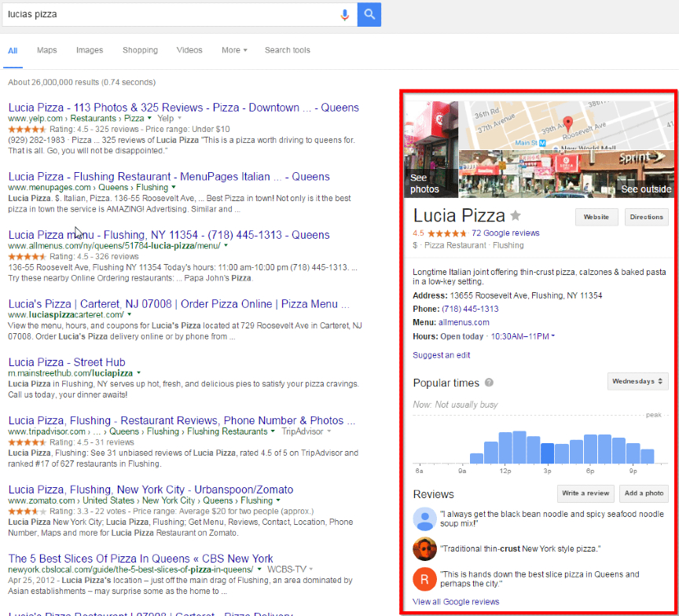The height and width of the screenshot is (616, 679).
Task: Expand the zomato.com URL dropdown arrow
Action: [278, 500]
